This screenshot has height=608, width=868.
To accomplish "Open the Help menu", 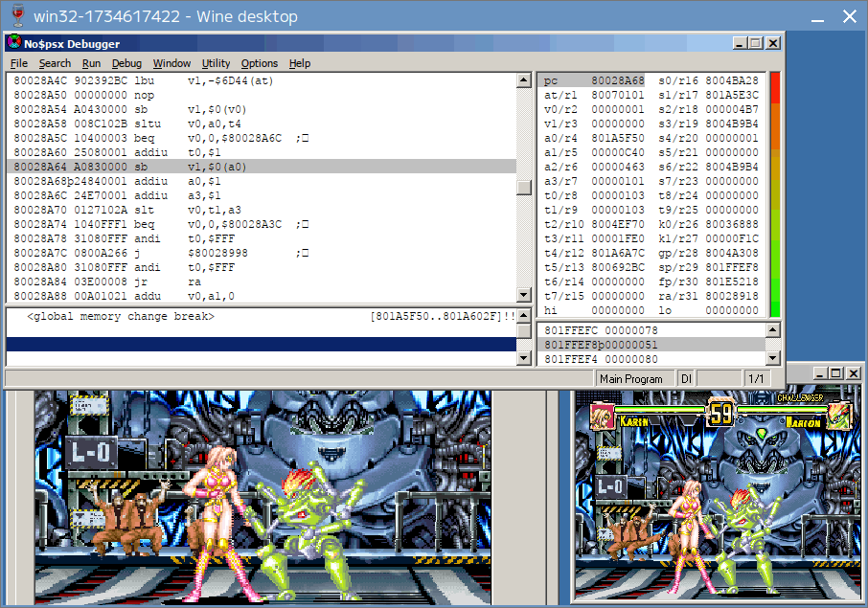I will coord(300,63).
